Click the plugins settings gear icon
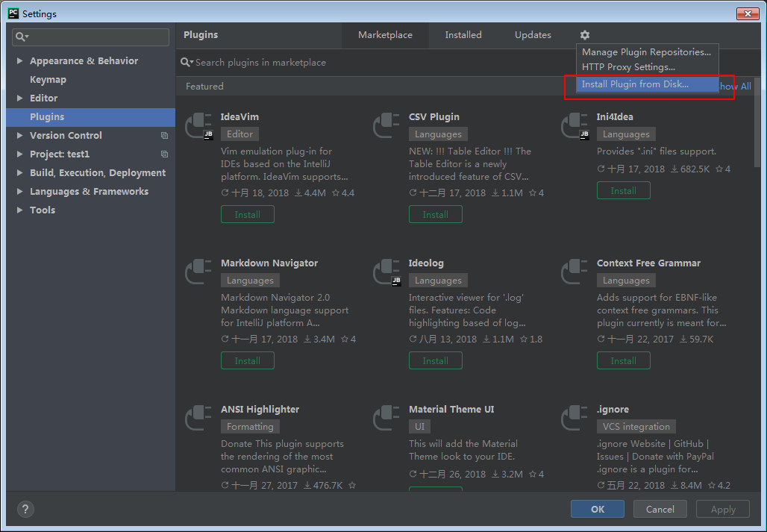 584,35
